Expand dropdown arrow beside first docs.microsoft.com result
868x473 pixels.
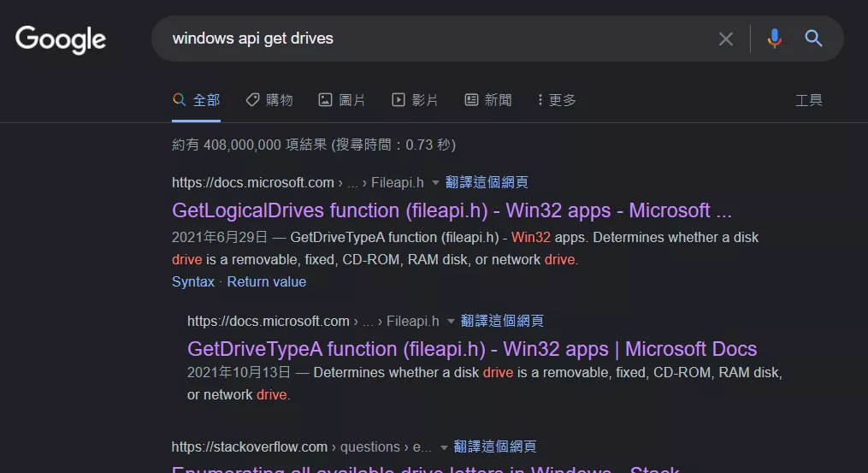(435, 183)
